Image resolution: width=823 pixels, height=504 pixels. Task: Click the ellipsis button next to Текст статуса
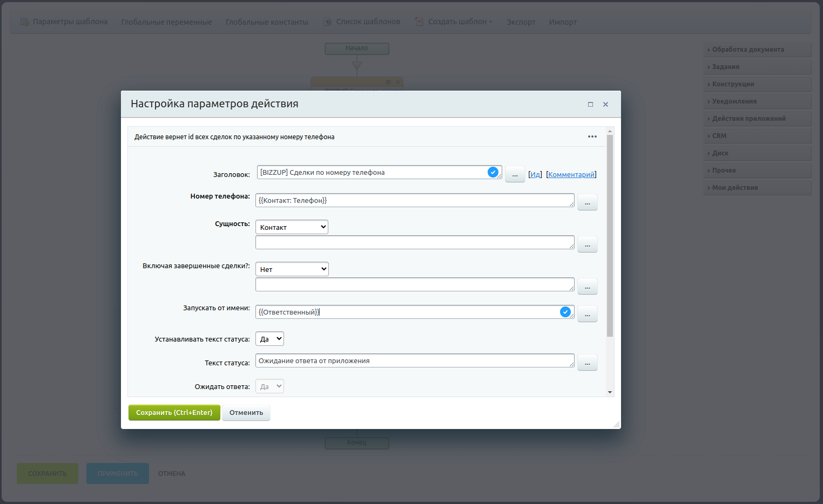[x=587, y=363]
